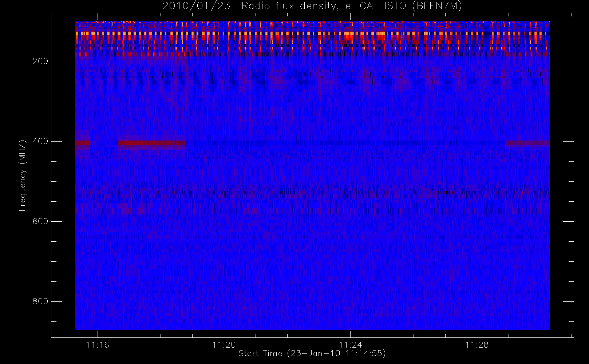Click the 11:28 time tick label
The width and height of the screenshot is (589, 364).
coord(477,345)
